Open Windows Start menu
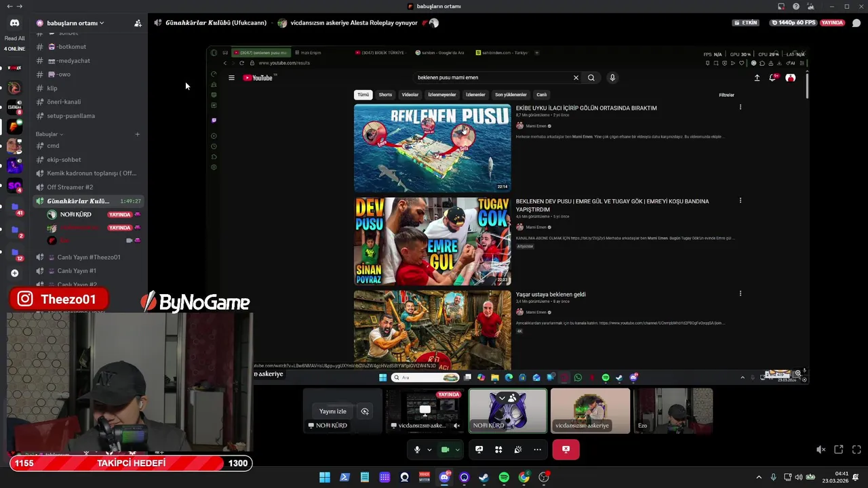 [325, 477]
